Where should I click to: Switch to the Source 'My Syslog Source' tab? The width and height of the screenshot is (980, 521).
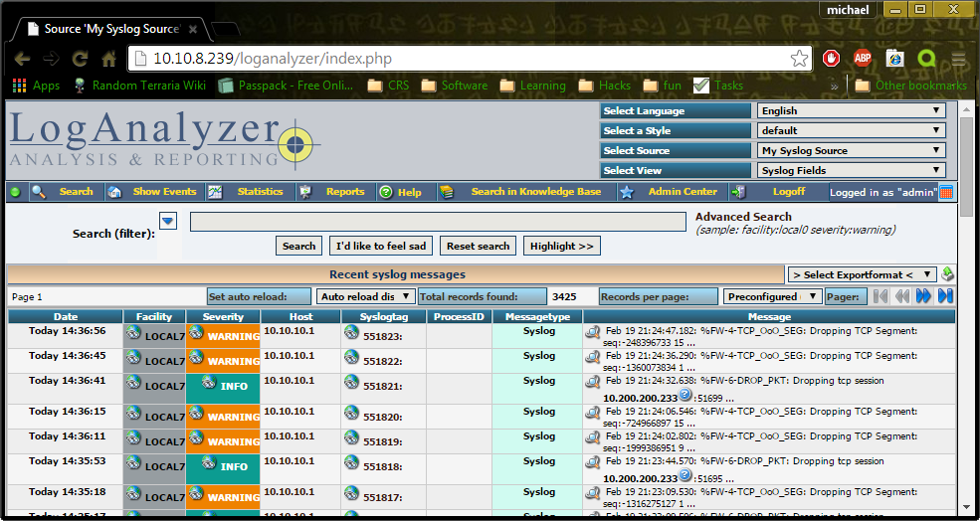point(111,29)
